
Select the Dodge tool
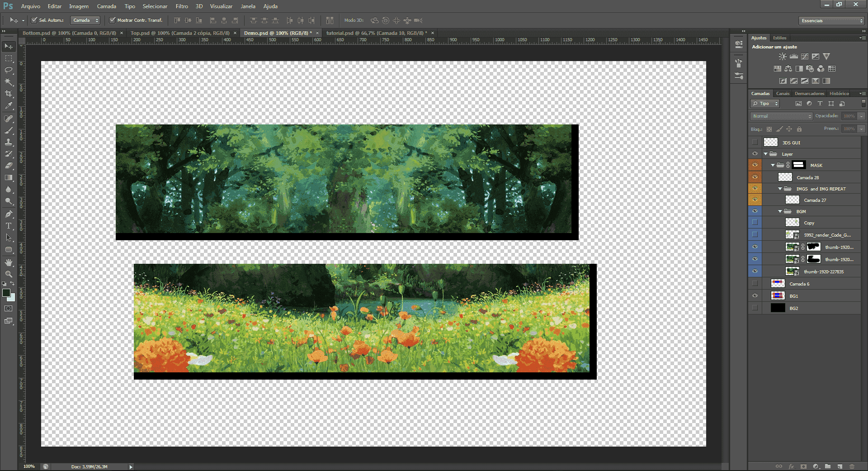(x=9, y=201)
